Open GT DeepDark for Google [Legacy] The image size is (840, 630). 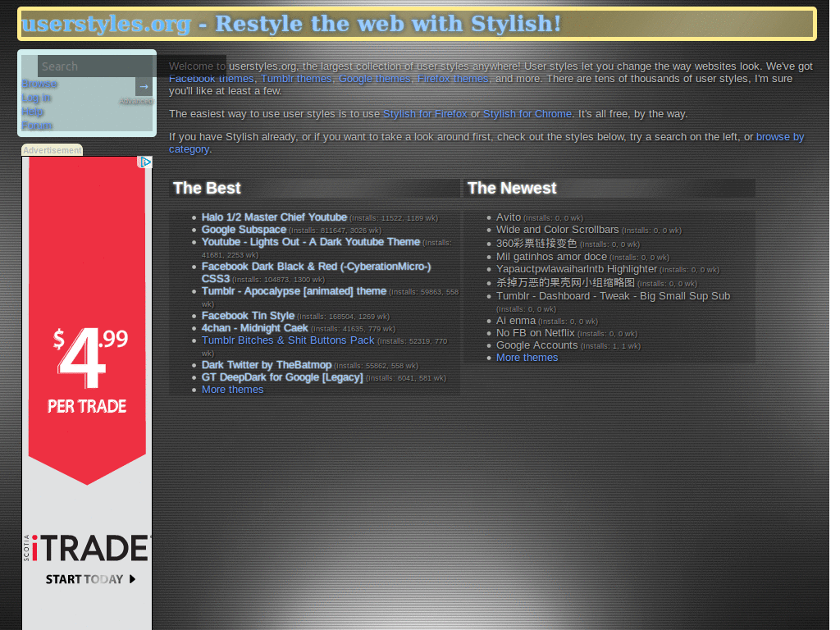click(x=282, y=377)
